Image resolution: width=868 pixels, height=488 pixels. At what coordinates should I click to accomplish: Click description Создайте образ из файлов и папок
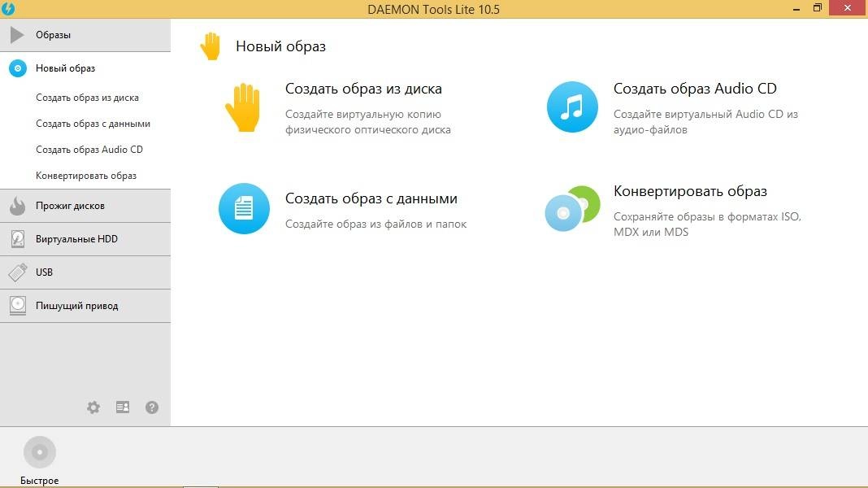(x=375, y=224)
